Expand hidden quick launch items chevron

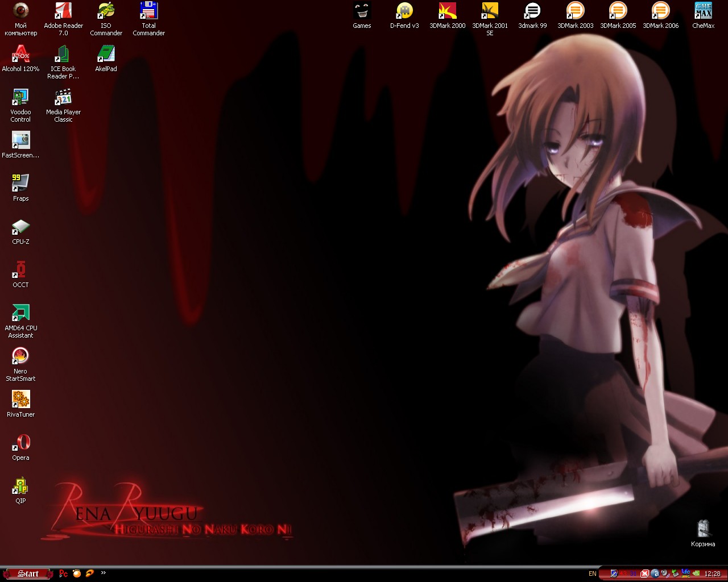tap(104, 573)
